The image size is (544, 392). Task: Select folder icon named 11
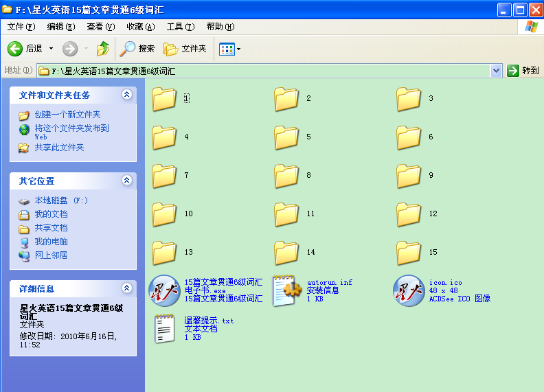click(x=286, y=214)
